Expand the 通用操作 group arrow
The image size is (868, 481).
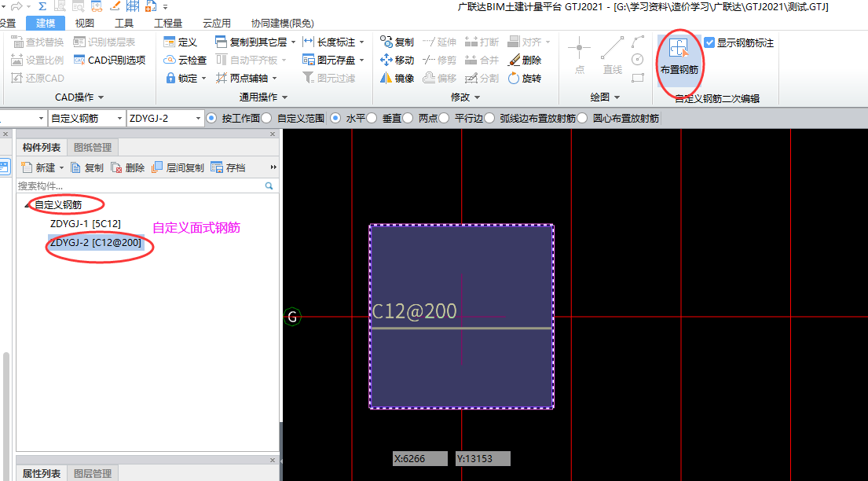coord(284,97)
